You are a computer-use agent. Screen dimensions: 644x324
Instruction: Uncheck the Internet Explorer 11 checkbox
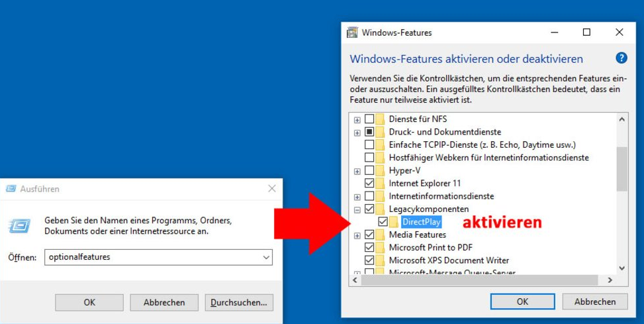click(369, 183)
